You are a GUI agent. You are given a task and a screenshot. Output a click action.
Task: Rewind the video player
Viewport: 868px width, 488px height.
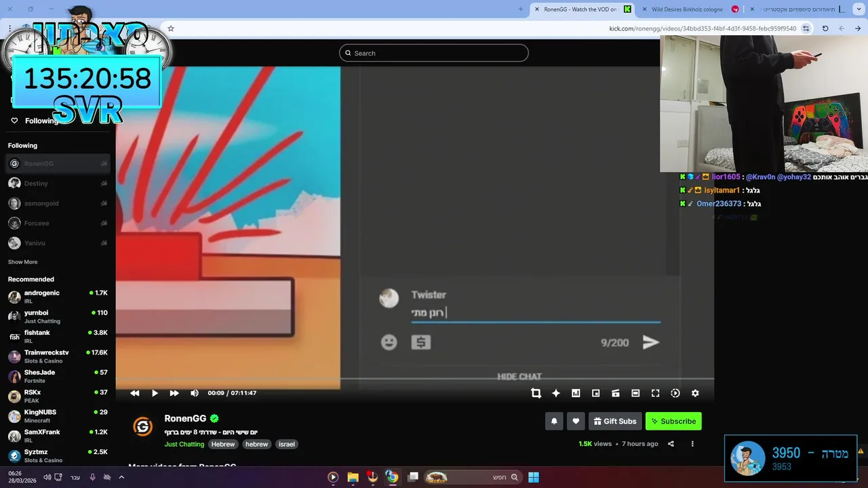pyautogui.click(x=135, y=393)
